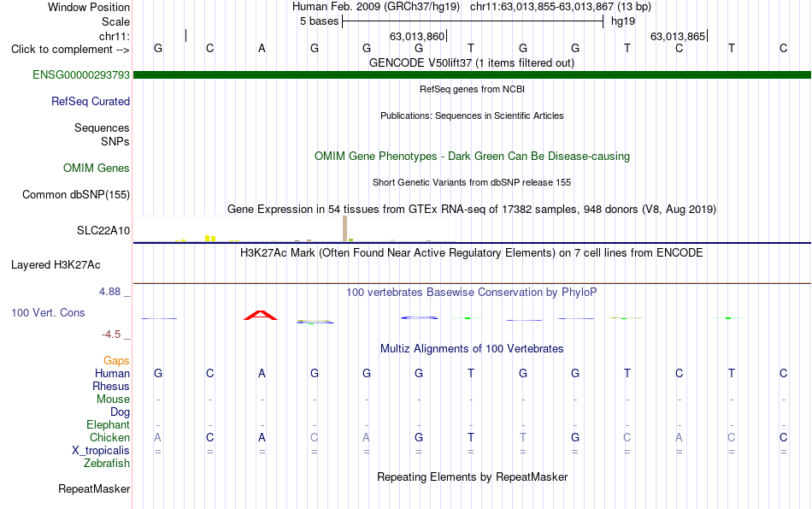Click the H3K27Ac Mark ENCODE track title
The height and width of the screenshot is (509, 812).
[x=472, y=253]
